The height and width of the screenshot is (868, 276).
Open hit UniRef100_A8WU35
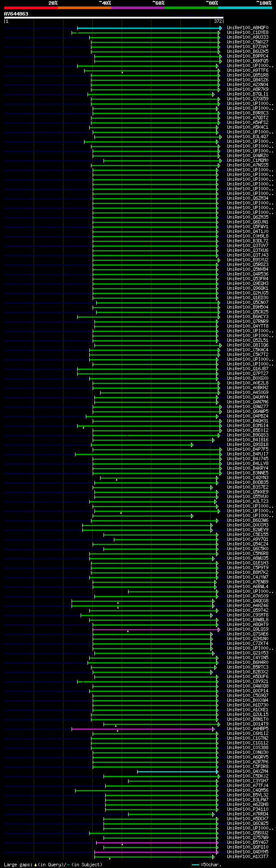(x=248, y=558)
